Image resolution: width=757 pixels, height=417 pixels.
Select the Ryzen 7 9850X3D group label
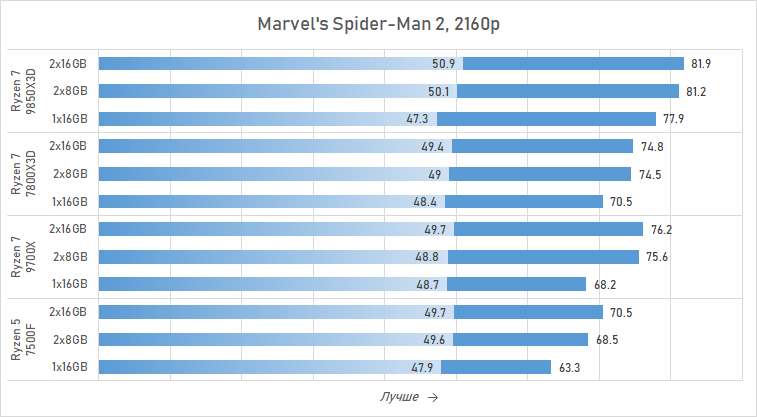pyautogui.click(x=23, y=91)
